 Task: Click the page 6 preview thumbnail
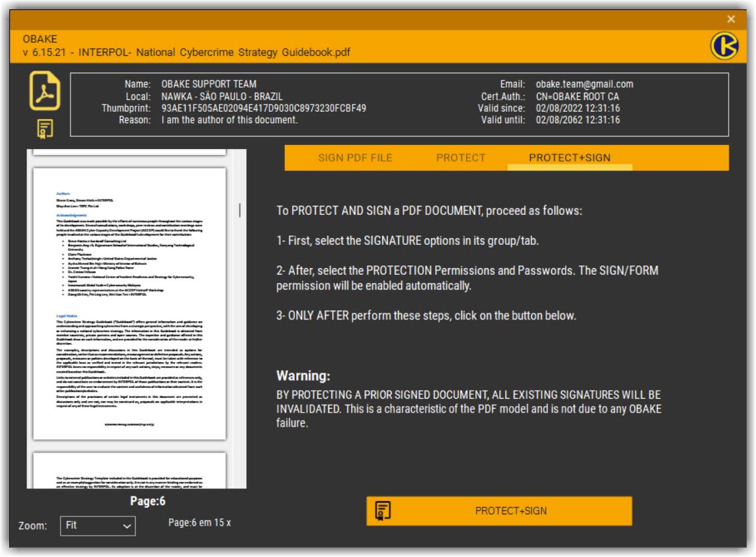tap(129, 304)
